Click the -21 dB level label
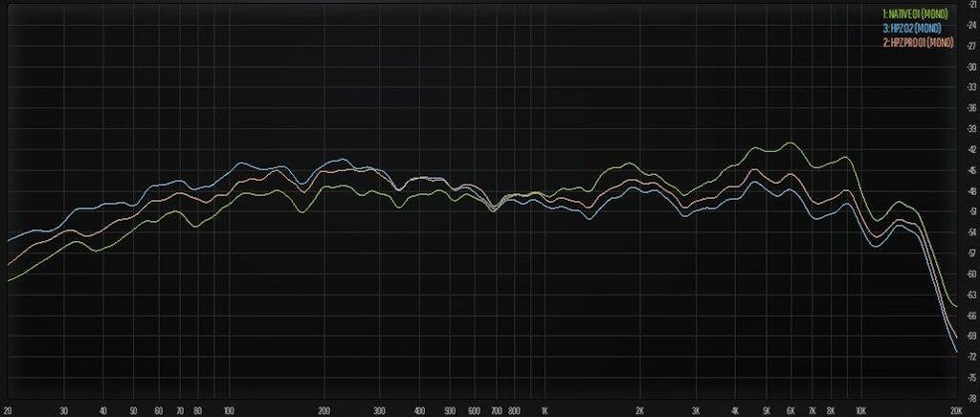 (x=971, y=5)
